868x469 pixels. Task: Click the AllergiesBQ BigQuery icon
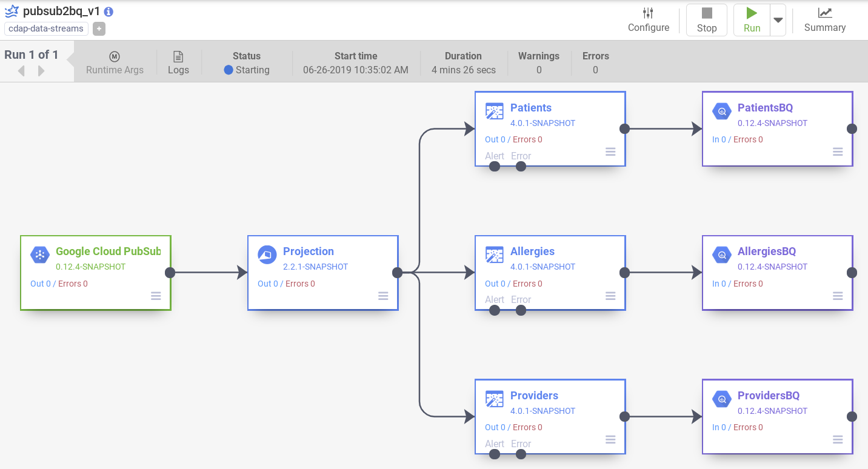point(722,255)
